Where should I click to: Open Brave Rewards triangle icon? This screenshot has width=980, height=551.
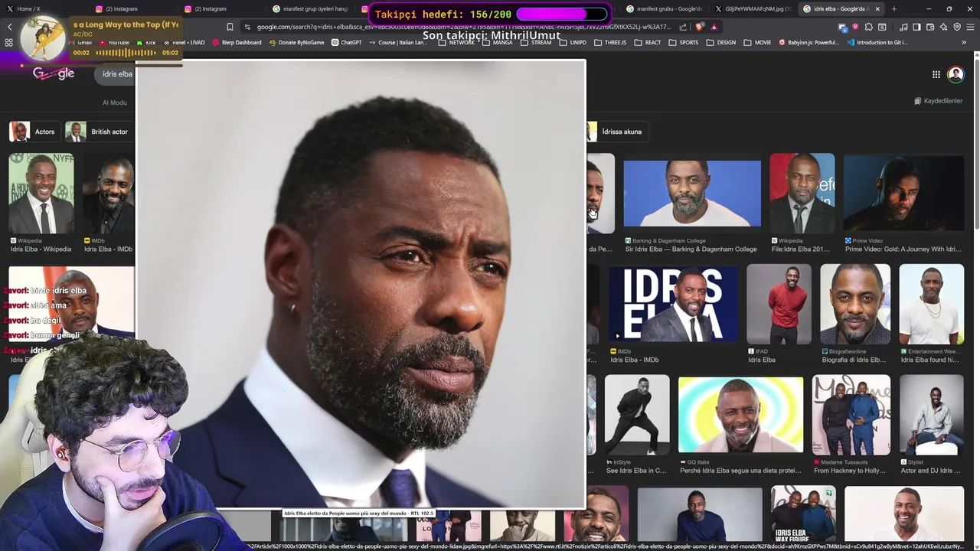tap(714, 27)
